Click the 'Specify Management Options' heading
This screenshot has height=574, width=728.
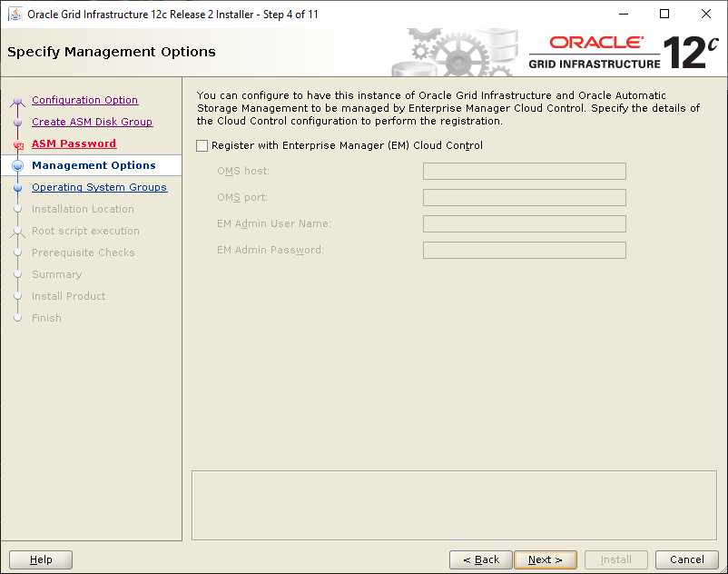pyautogui.click(x=112, y=52)
